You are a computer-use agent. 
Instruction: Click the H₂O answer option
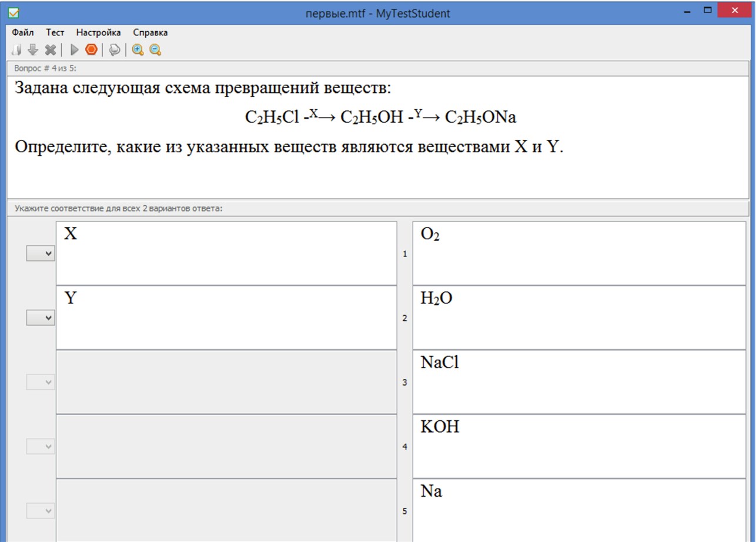pos(579,318)
